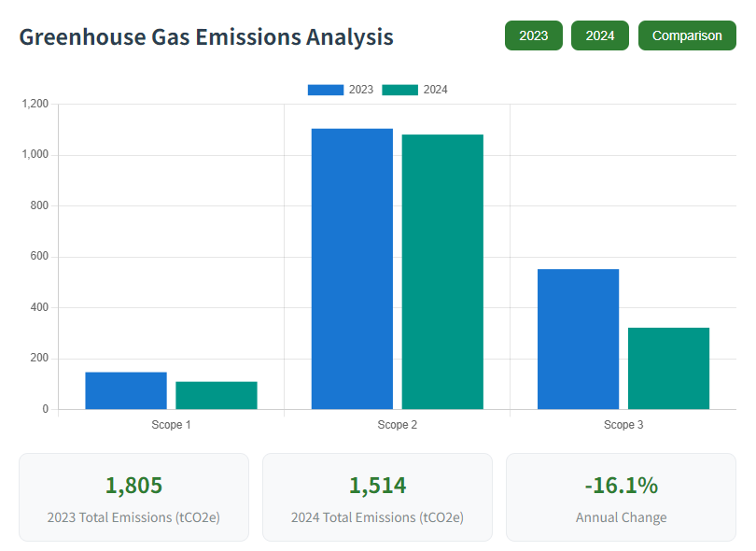Click the Scope 1 2024 bar
Viewport: 756px width, 551px height.
[x=217, y=395]
